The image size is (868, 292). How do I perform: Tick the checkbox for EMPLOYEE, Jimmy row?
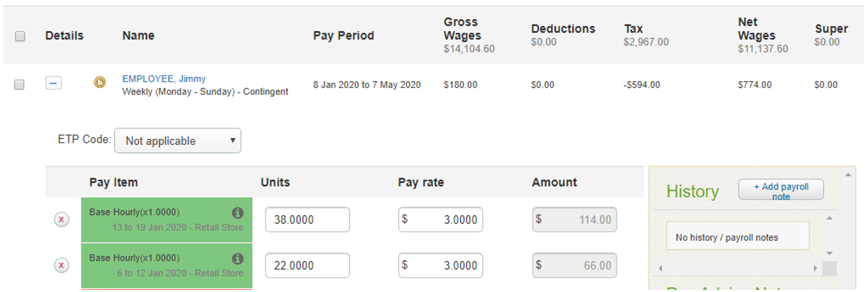click(19, 84)
